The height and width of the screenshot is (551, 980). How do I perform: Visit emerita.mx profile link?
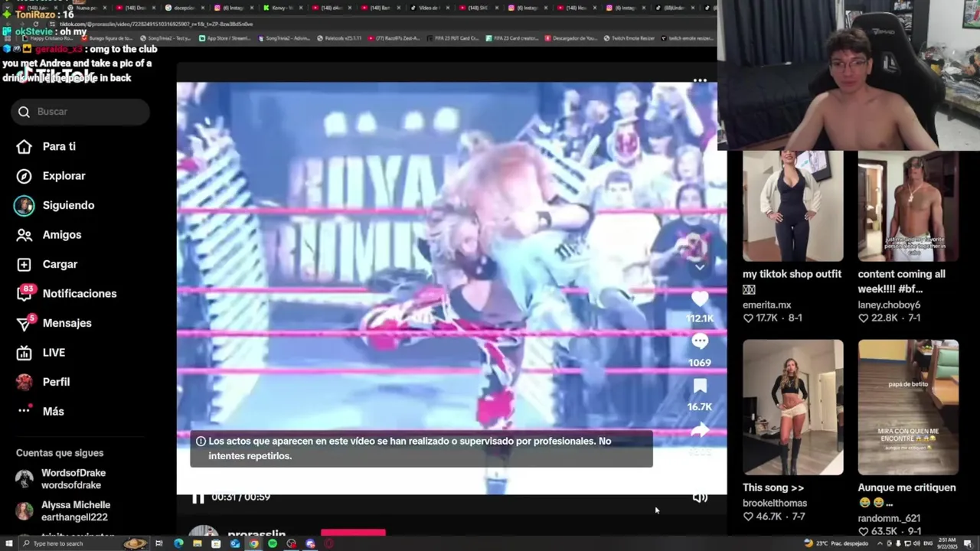point(766,305)
